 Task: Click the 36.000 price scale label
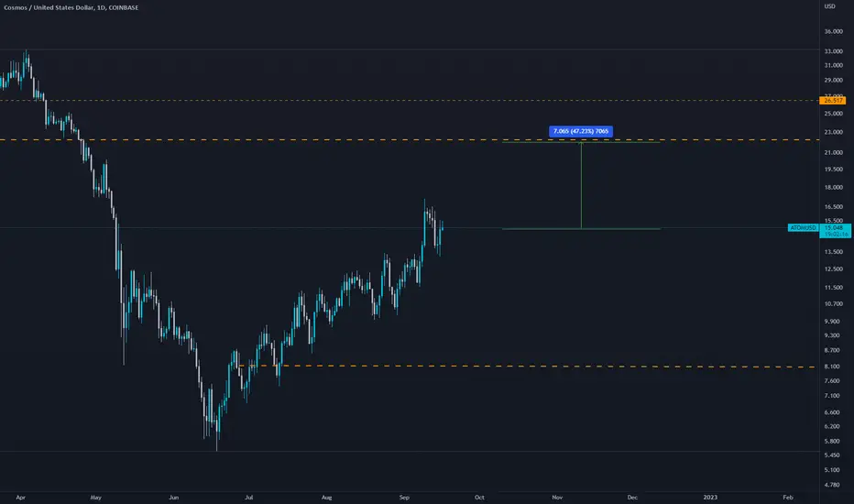pyautogui.click(x=834, y=31)
